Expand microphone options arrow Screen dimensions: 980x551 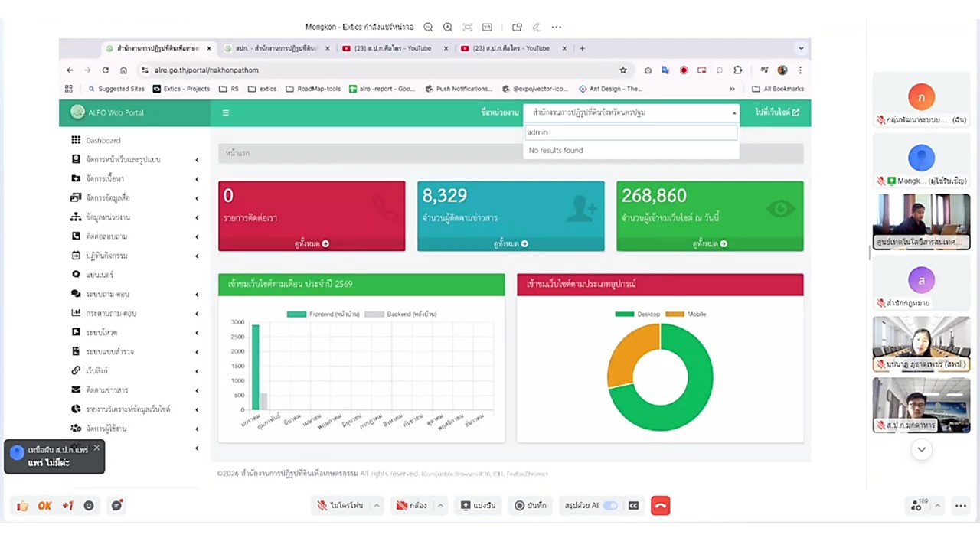(377, 506)
